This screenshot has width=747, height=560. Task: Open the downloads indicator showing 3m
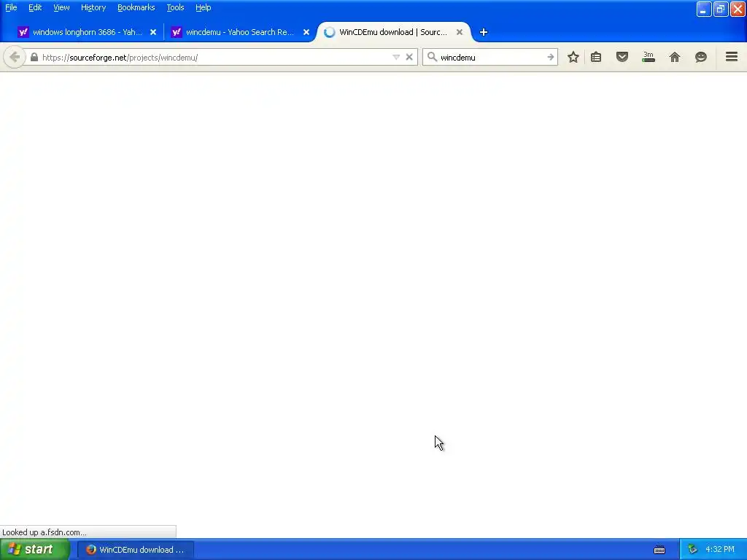coord(649,57)
